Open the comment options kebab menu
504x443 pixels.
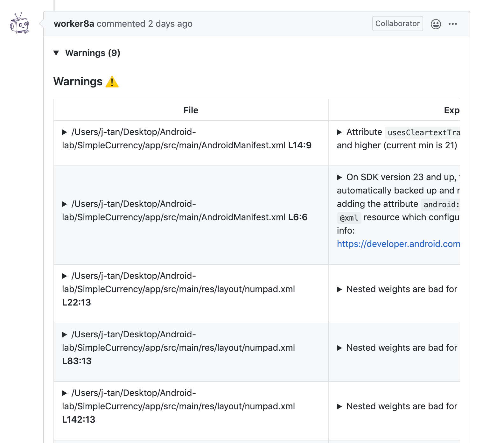click(453, 24)
